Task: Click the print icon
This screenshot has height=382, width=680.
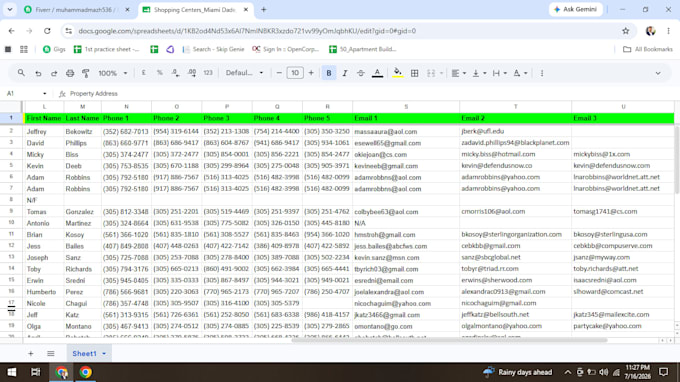Action: [x=70, y=73]
